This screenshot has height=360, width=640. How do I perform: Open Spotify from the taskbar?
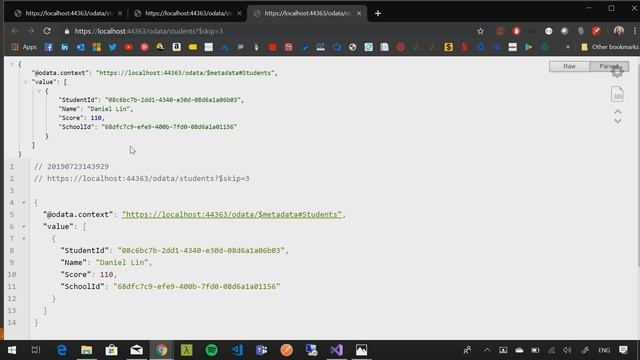pos(211,350)
